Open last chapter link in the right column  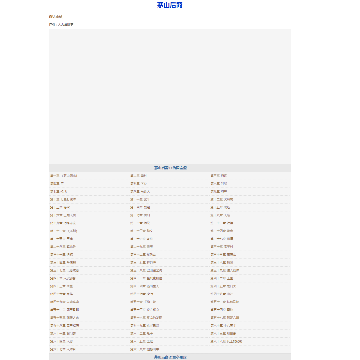tap(226, 342)
